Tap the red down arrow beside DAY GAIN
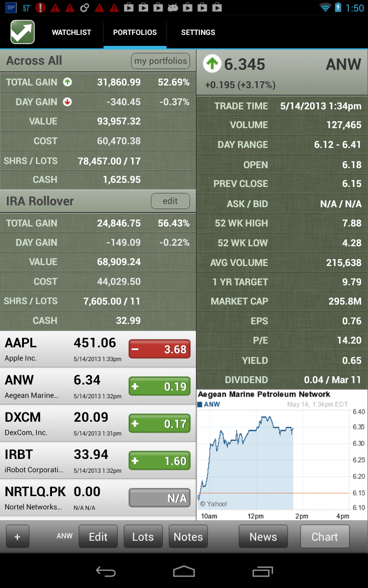The height and width of the screenshot is (588, 368). tap(67, 102)
